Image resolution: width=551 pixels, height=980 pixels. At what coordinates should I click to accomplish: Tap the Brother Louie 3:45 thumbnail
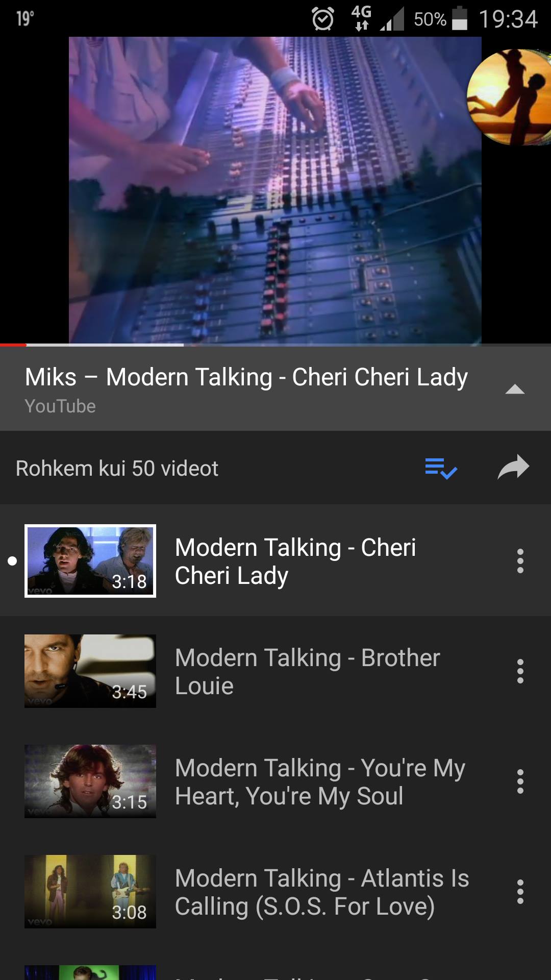[90, 671]
